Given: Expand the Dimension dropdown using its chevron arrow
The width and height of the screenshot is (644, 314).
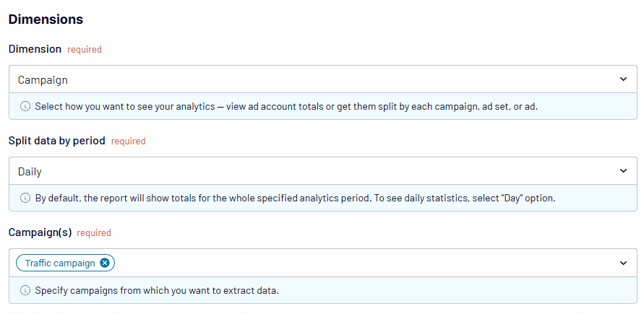Looking at the screenshot, I should point(624,79).
